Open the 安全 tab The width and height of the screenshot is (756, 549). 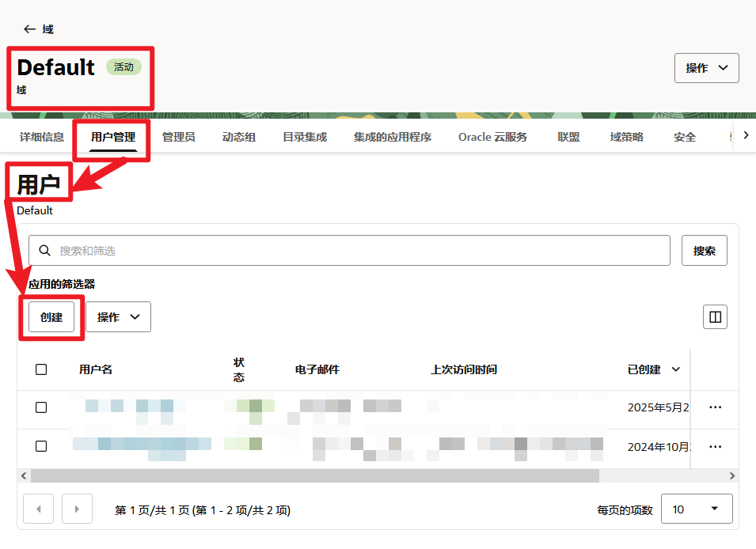click(685, 138)
